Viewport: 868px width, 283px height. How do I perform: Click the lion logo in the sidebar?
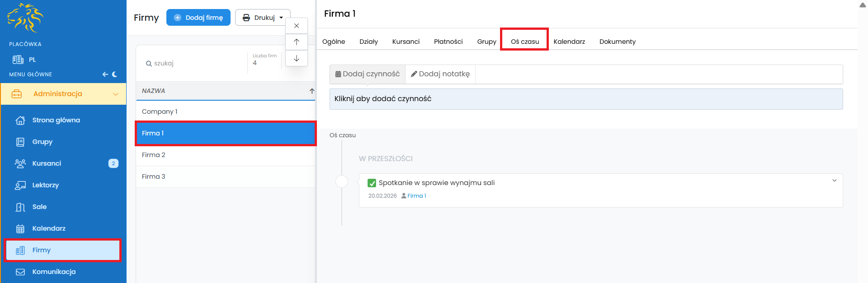25,18
